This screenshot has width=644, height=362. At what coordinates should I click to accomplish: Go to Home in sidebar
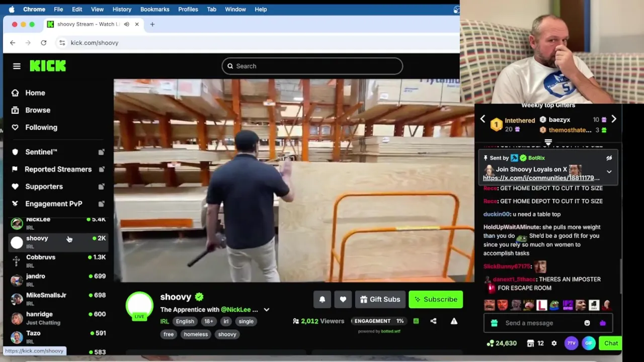[x=35, y=93]
